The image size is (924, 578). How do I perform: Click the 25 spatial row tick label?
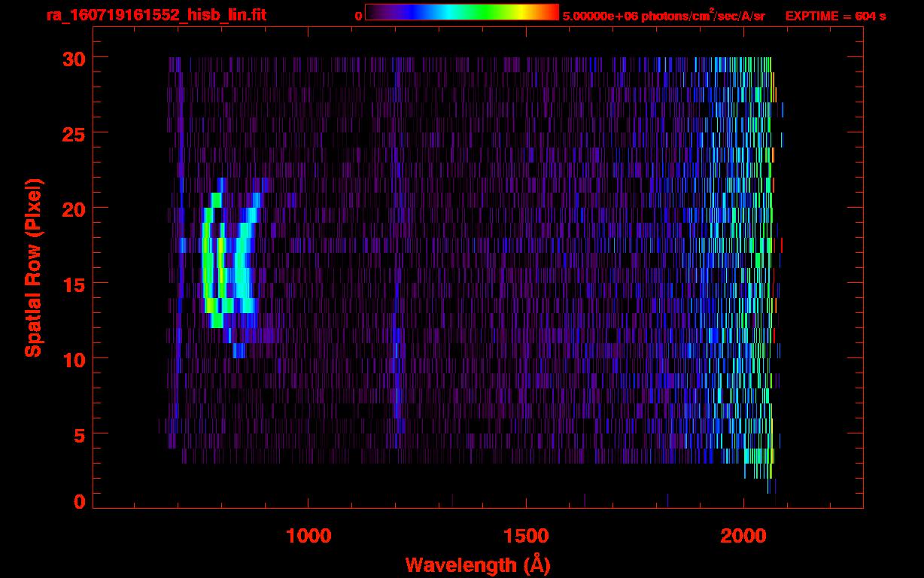pos(74,133)
